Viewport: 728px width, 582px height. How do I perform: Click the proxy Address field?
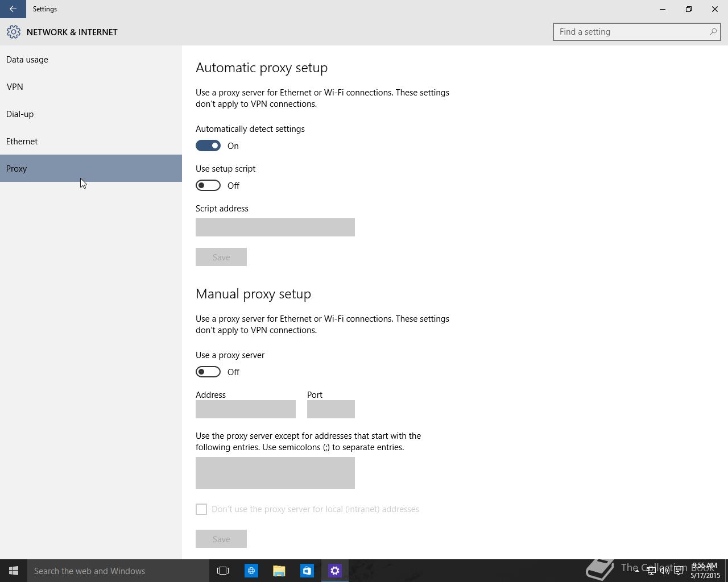point(246,409)
